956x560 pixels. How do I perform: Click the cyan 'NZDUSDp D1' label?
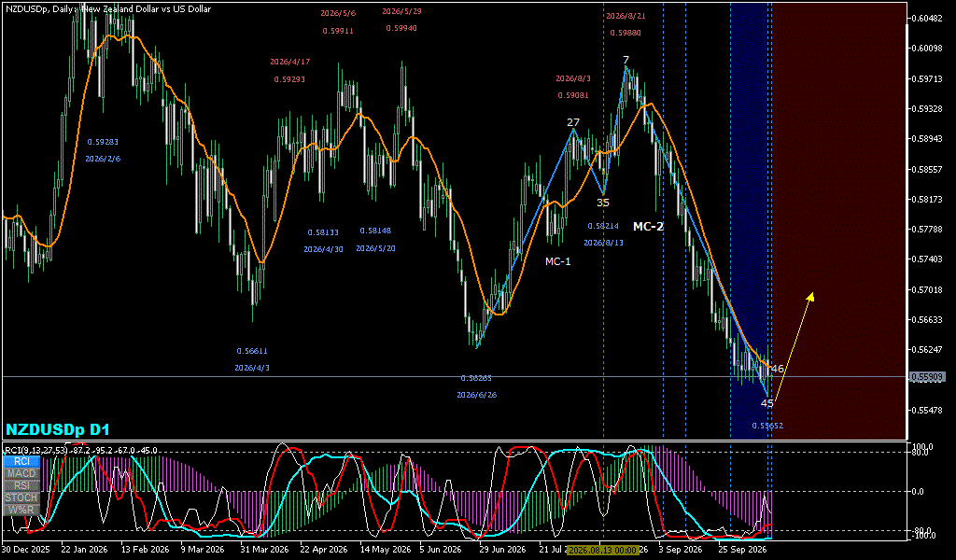tap(57, 429)
